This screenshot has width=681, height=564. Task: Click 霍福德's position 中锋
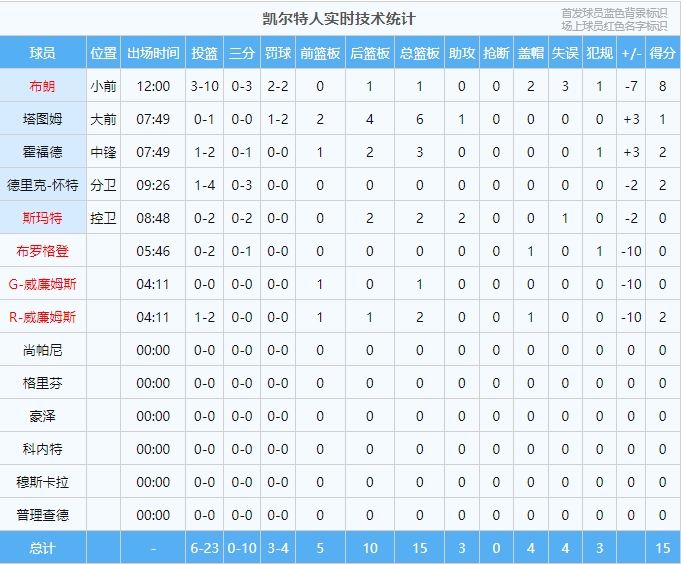click(x=103, y=152)
